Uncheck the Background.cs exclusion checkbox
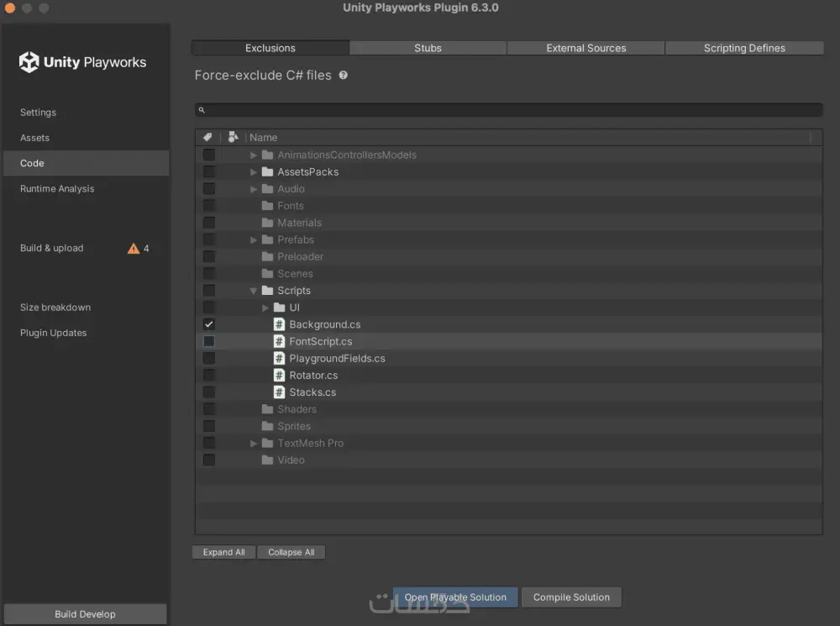 [209, 324]
